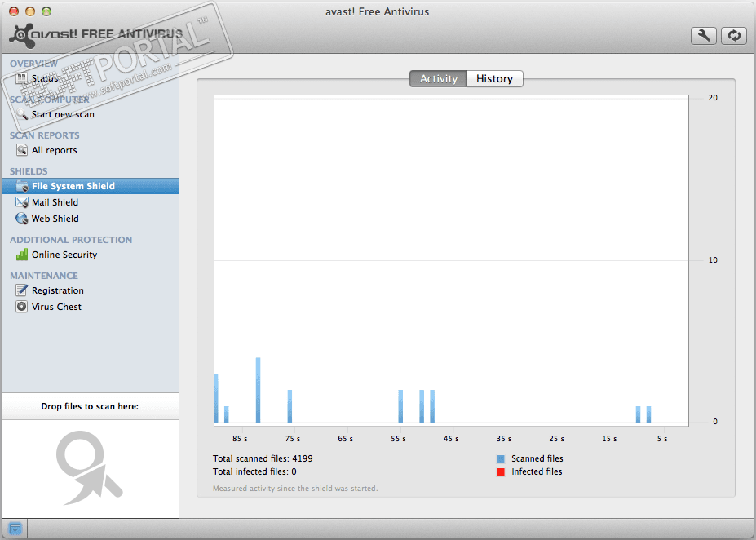
Task: Click the Virus Chest safe icon
Action: (x=22, y=307)
